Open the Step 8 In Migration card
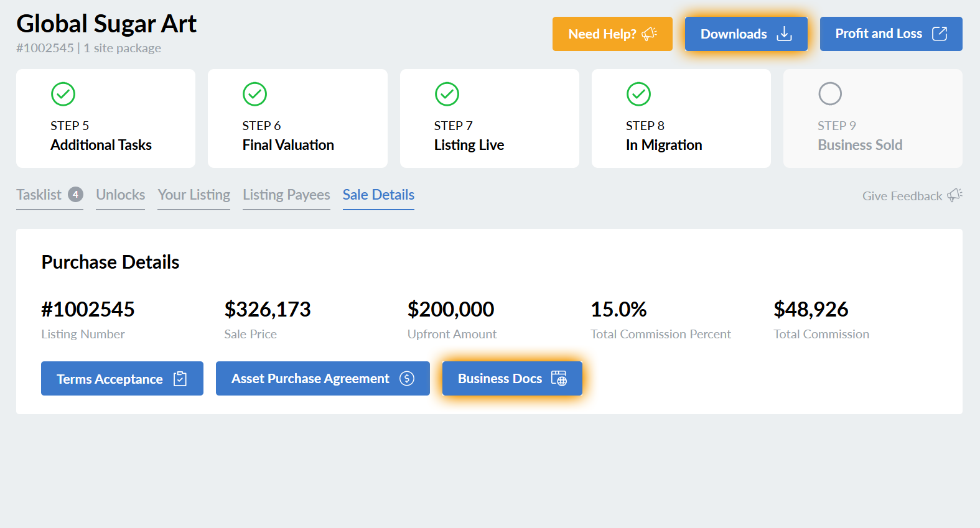 point(681,118)
